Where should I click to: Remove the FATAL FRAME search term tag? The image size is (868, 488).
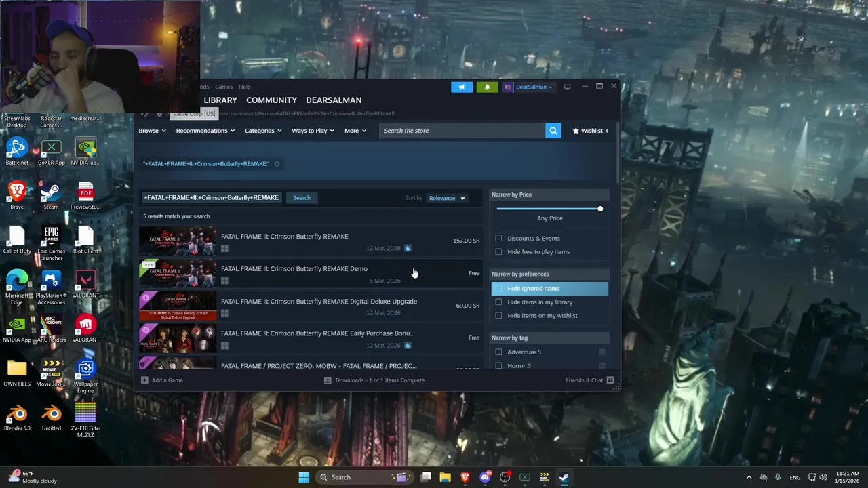coord(277,164)
